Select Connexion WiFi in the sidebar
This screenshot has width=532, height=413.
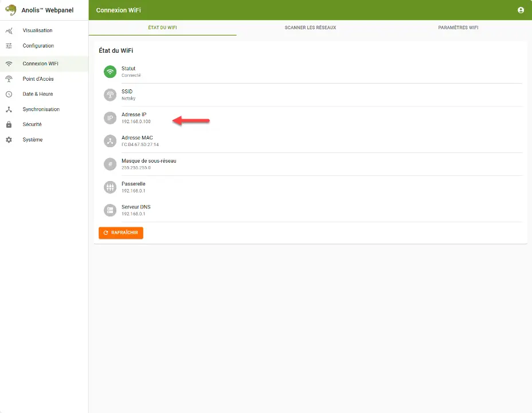(x=44, y=64)
